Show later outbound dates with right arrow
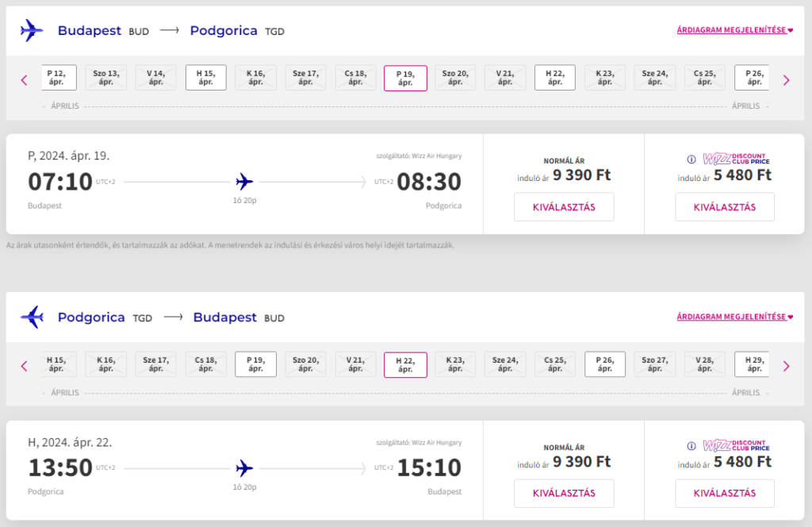The height and width of the screenshot is (527, 812). coord(786,80)
